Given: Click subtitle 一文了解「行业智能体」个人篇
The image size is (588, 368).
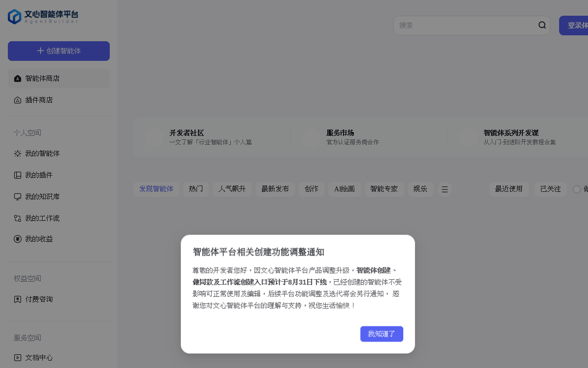Looking at the screenshot, I should coord(211,142).
